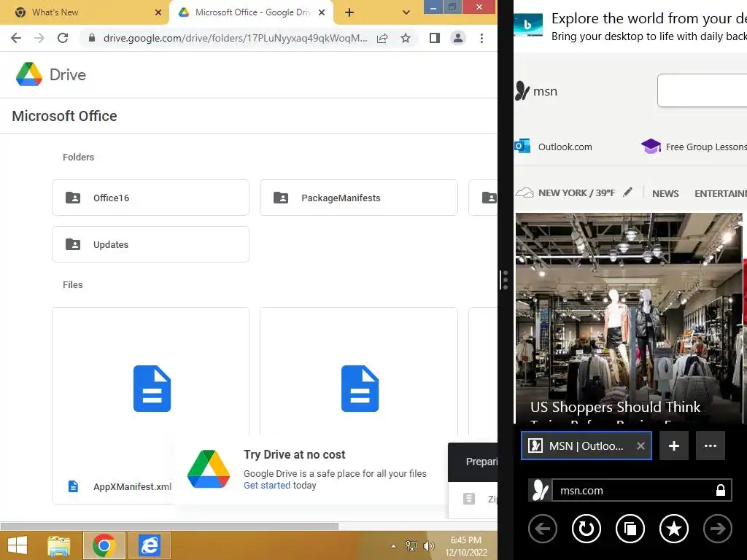The height and width of the screenshot is (560, 747).
Task: Close the Microsoft Office Google Drive tab
Action: 322,12
